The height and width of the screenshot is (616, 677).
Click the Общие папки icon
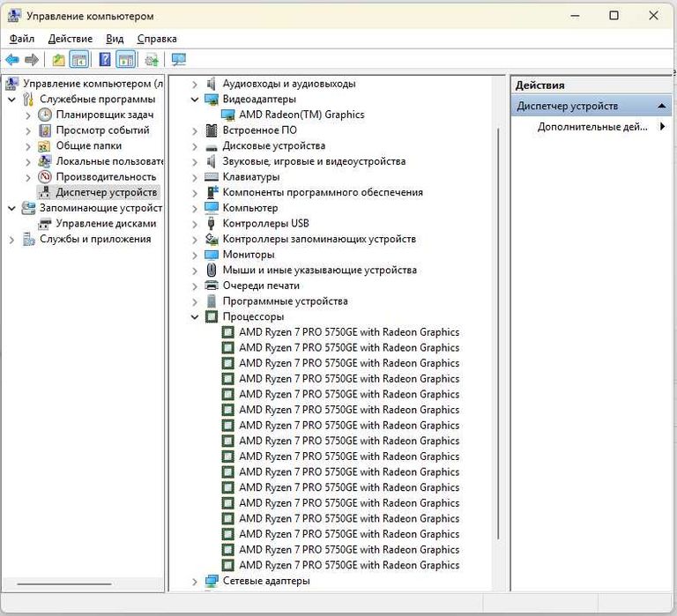44,146
